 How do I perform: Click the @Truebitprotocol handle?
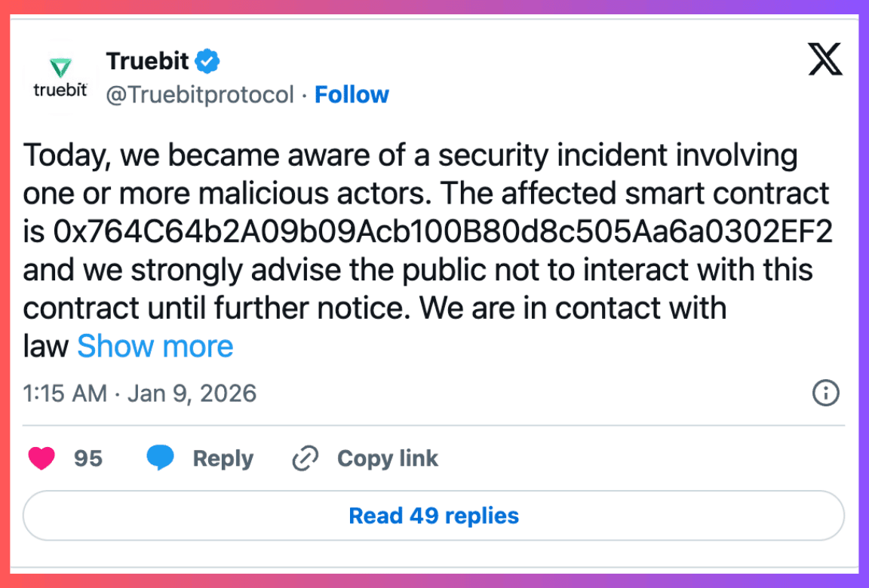point(201,94)
